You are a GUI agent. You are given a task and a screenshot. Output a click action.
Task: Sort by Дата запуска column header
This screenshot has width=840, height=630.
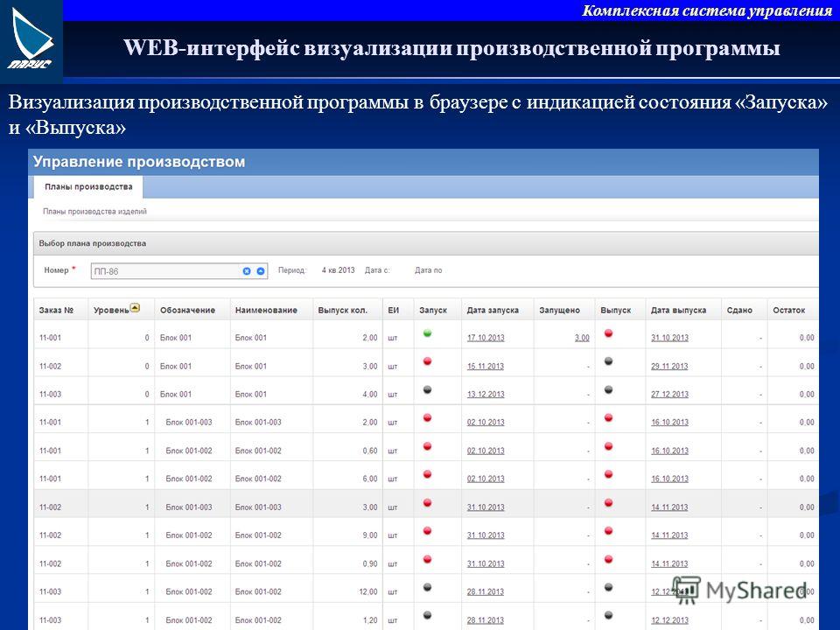493,310
